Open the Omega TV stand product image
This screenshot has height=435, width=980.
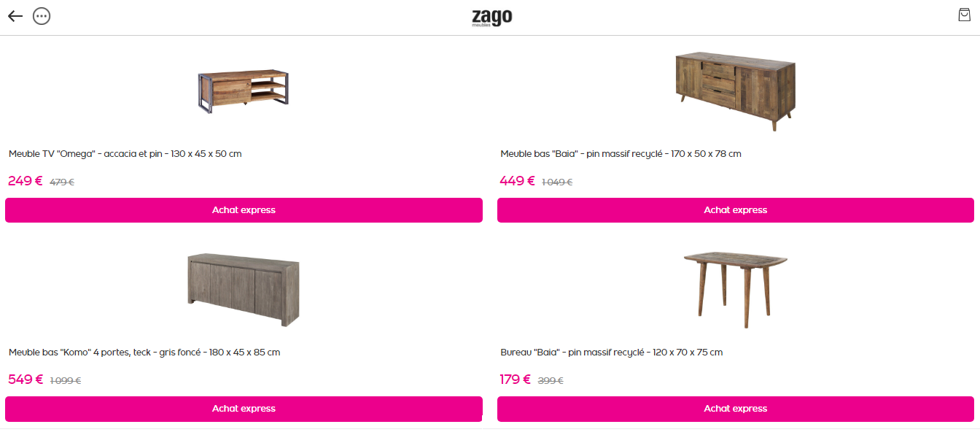click(243, 91)
